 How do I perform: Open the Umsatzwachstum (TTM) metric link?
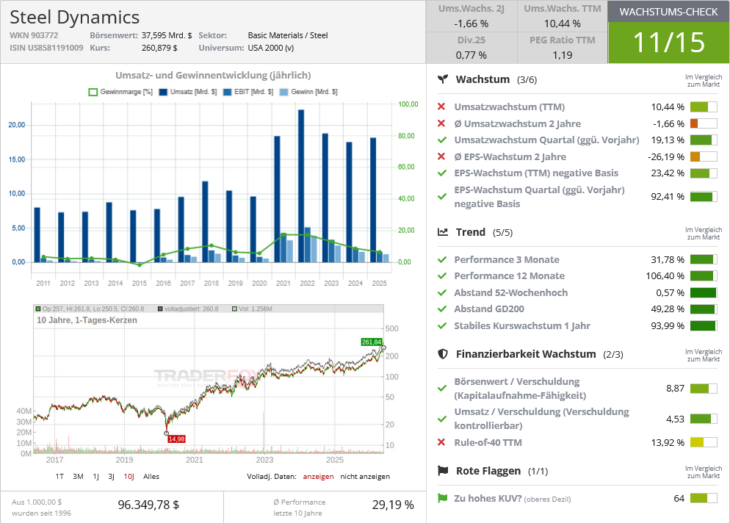pyautogui.click(x=509, y=107)
